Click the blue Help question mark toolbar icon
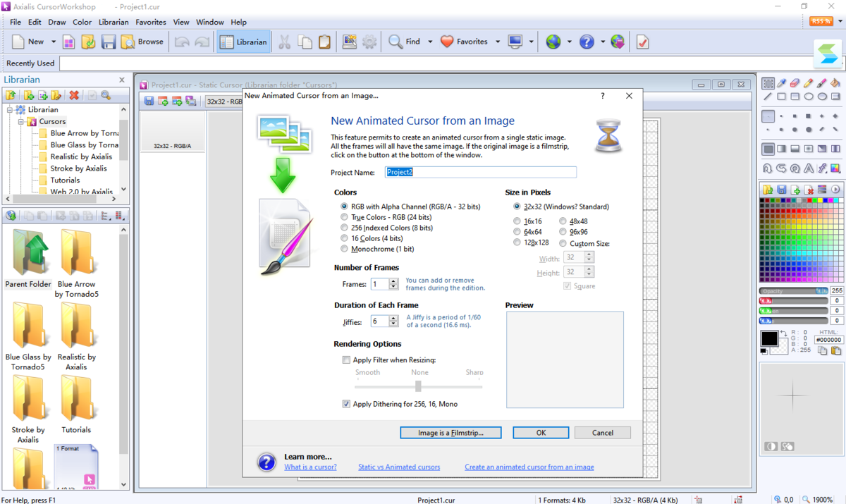This screenshot has height=504, width=846. 587,42
